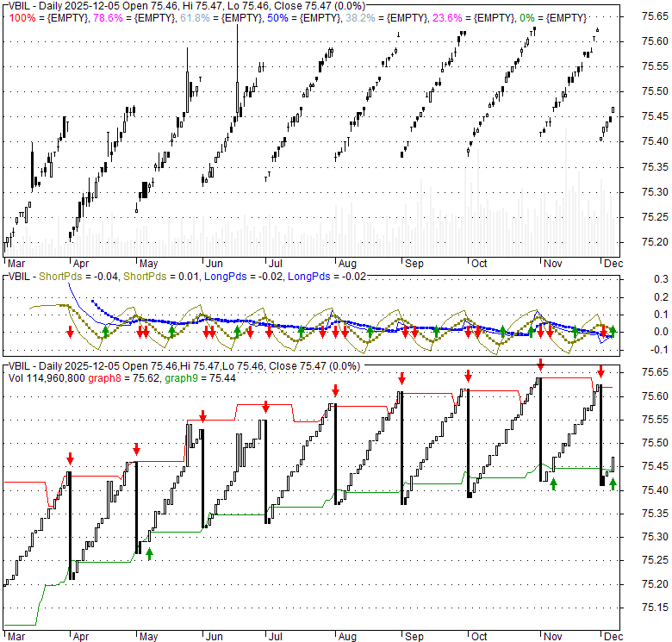Click the Oct label on the bottom chart axis
Viewport: 672px width, 642px height.
[x=478, y=636]
